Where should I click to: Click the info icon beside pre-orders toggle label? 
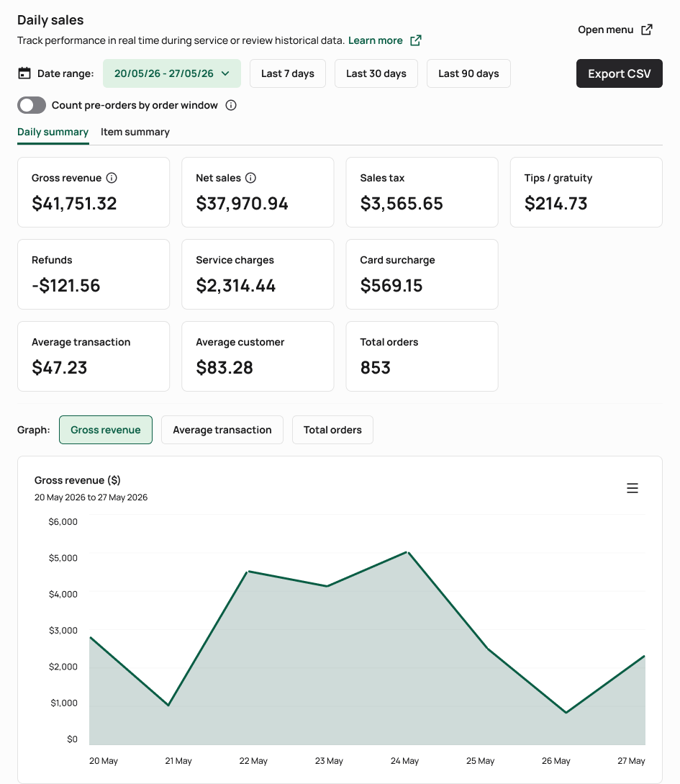[231, 105]
